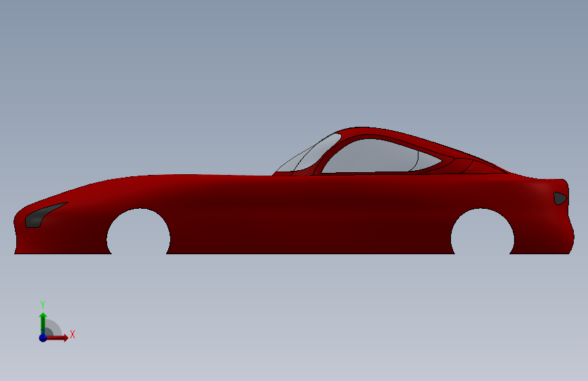This screenshot has height=381, width=588.
Task: Select the side window glass
Action: tap(371, 157)
